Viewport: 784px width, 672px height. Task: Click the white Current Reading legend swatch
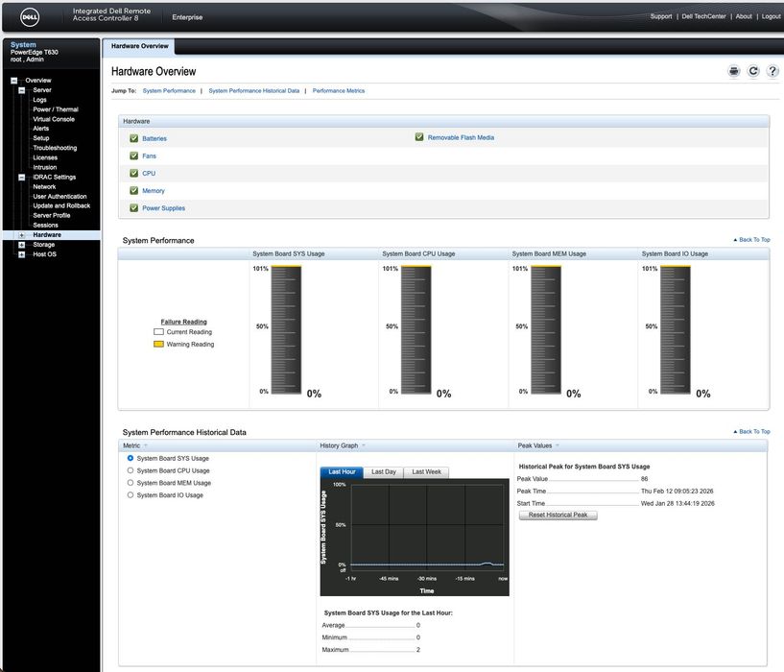pyautogui.click(x=158, y=332)
